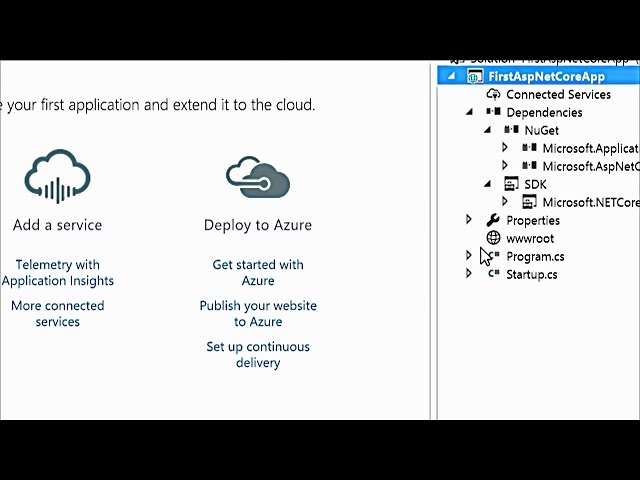Click the wwwroot globe icon
This screenshot has width=640, height=480.
pos(493,238)
